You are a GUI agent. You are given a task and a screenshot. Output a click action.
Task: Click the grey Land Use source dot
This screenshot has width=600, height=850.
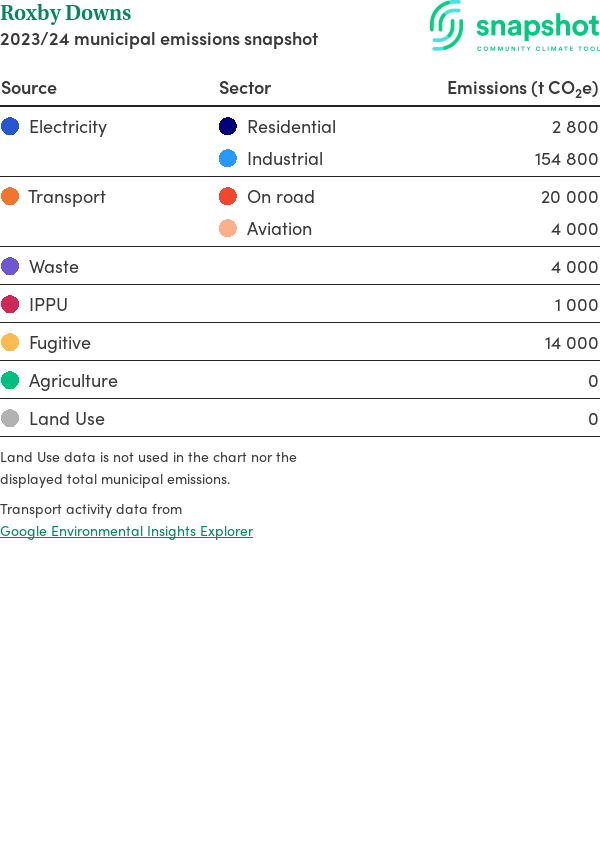pos(10,419)
